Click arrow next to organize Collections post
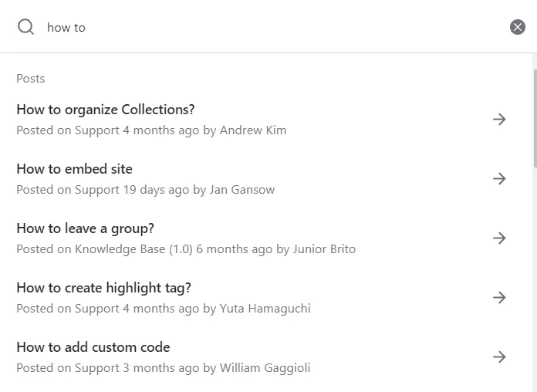The width and height of the screenshot is (537, 392). [x=499, y=119]
